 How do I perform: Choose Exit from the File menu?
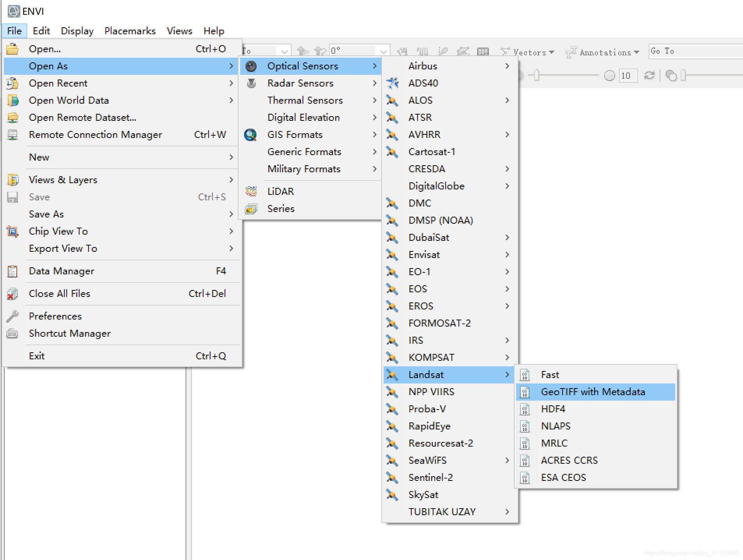(x=122, y=356)
